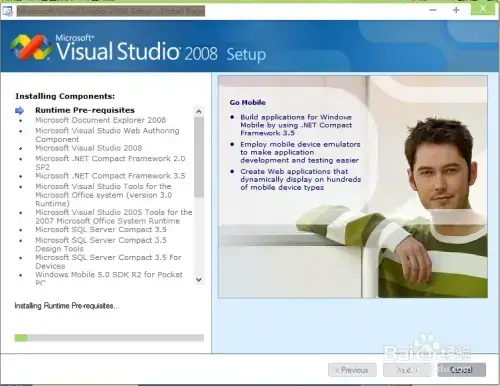Screen dimensions: 500x386
Task: Select Microsoft SQL Server Compact 3.5 entry
Action: pos(101,229)
